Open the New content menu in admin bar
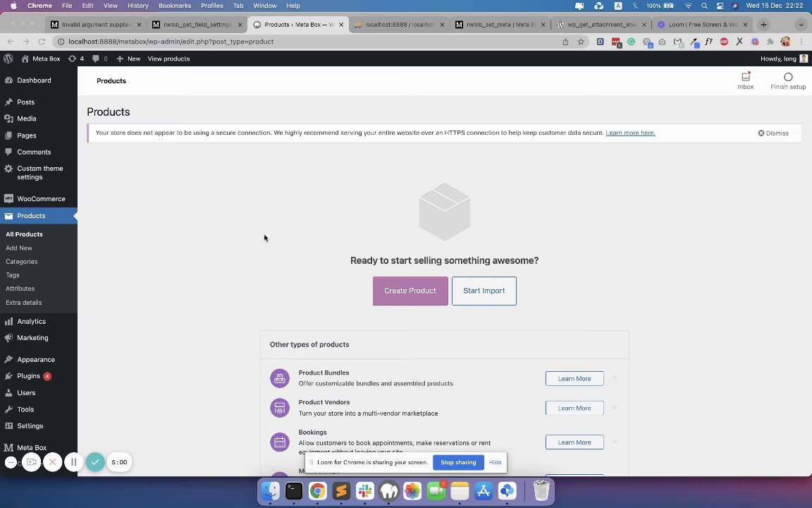This screenshot has height=508, width=812. (x=128, y=59)
